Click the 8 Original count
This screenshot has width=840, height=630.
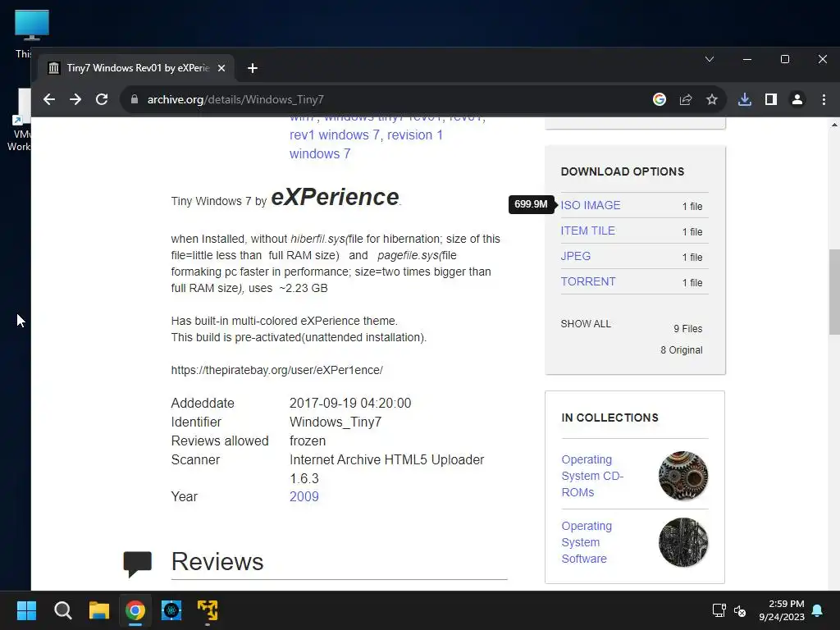682,350
